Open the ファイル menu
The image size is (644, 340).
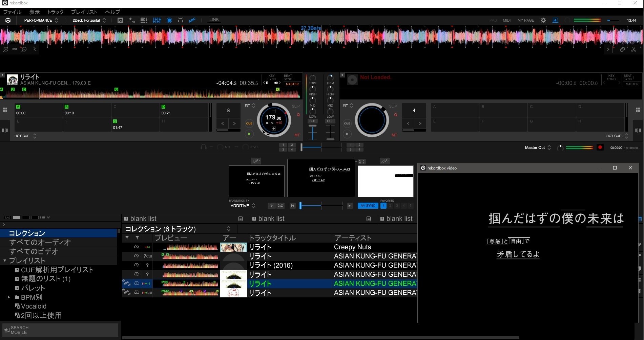point(12,12)
